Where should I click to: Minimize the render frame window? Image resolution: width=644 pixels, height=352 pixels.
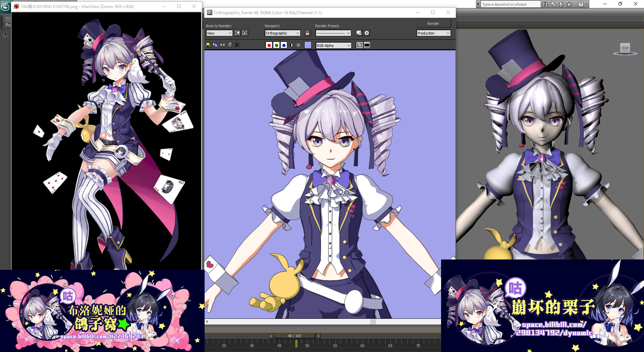pos(418,12)
